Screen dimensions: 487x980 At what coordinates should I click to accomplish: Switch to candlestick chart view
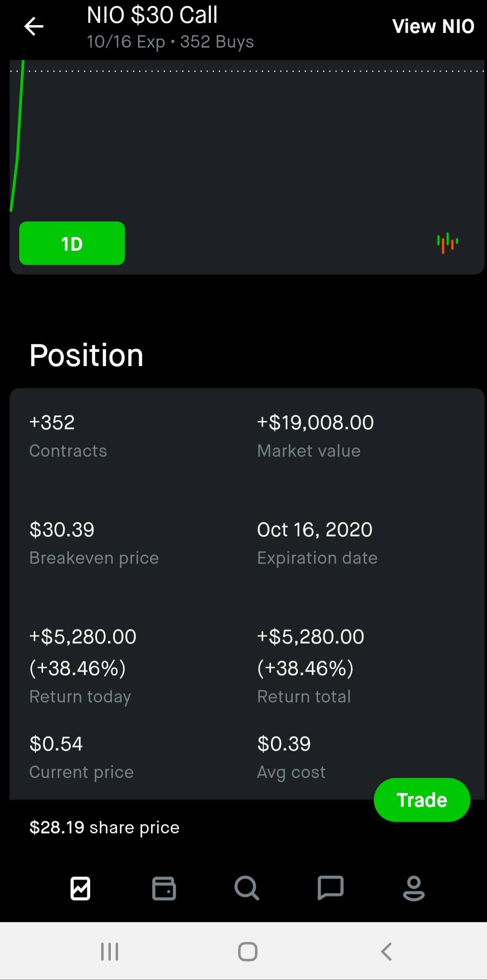click(448, 243)
